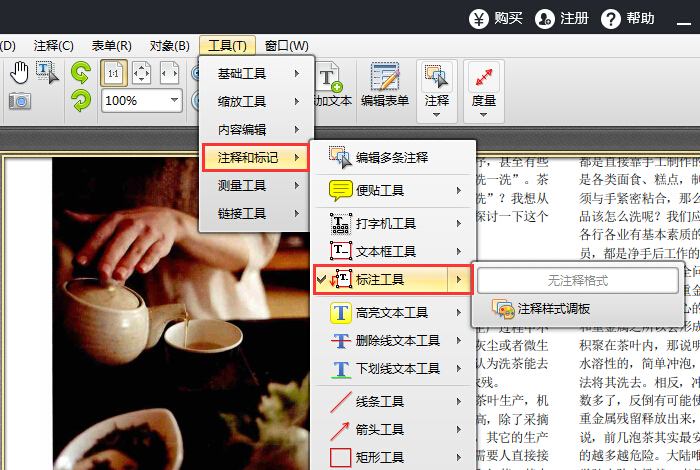Viewport: 700px width, 470px height.
Task: Expand the 注释 button dropdown arrow
Action: point(437,116)
